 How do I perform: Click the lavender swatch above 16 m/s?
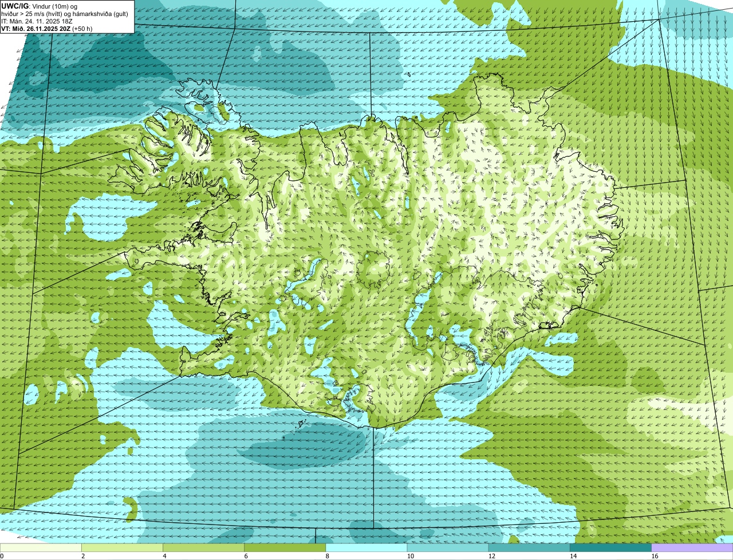pos(692,548)
